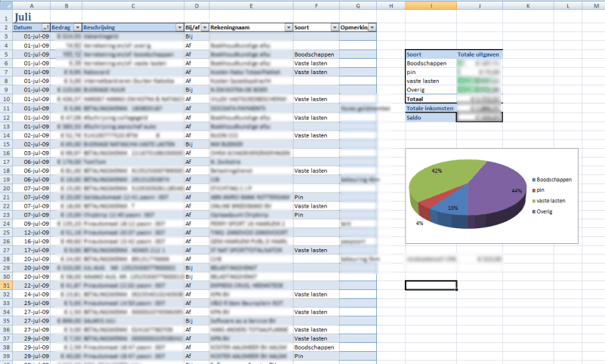The height and width of the screenshot is (364, 605).
Task: Open the Bedrag filter dropdown
Action: (78, 27)
